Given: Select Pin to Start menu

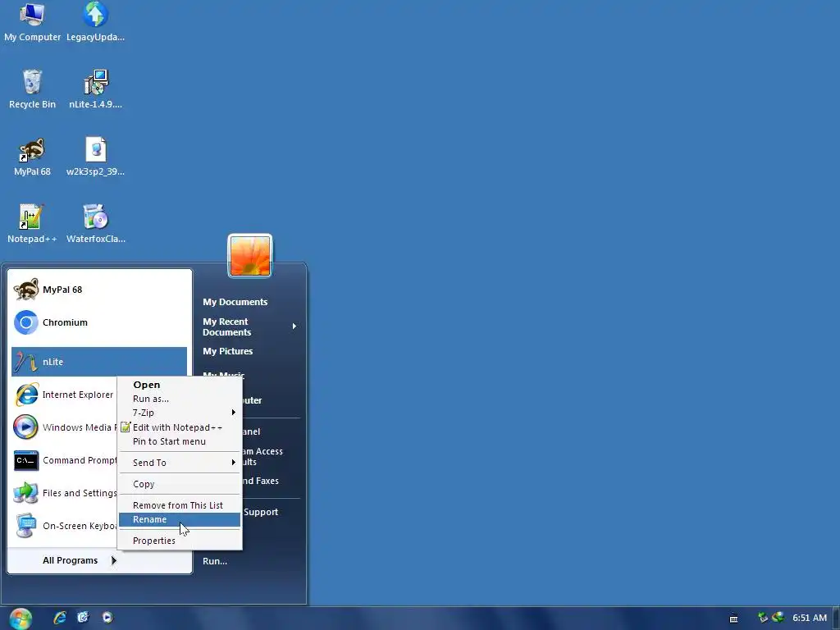Looking at the screenshot, I should click(180, 441).
